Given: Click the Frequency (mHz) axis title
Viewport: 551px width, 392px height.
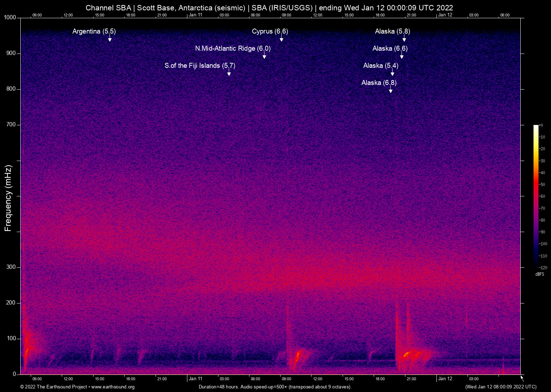Looking at the screenshot, I should point(8,198).
